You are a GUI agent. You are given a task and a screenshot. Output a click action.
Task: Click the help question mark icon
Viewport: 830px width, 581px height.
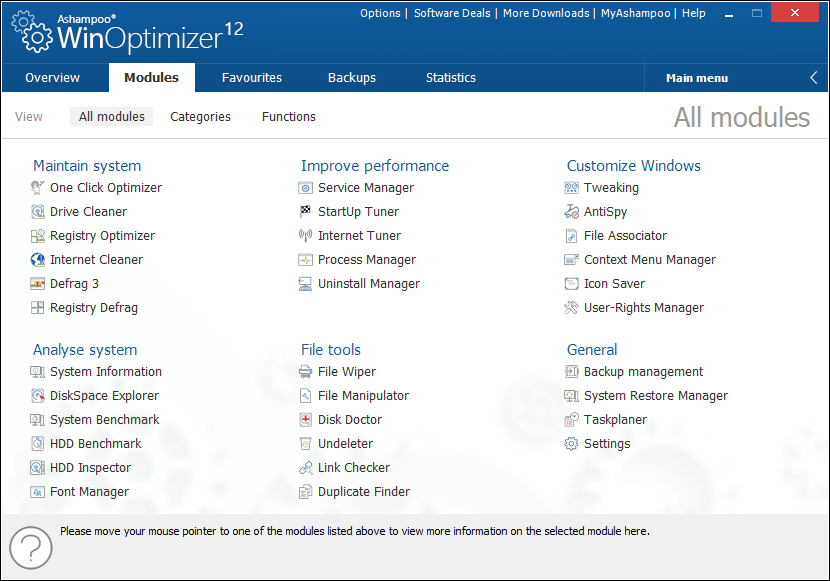point(31,548)
